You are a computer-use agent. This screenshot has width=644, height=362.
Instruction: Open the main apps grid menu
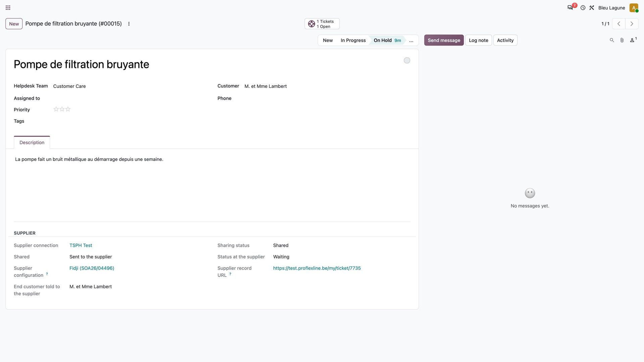[8, 8]
